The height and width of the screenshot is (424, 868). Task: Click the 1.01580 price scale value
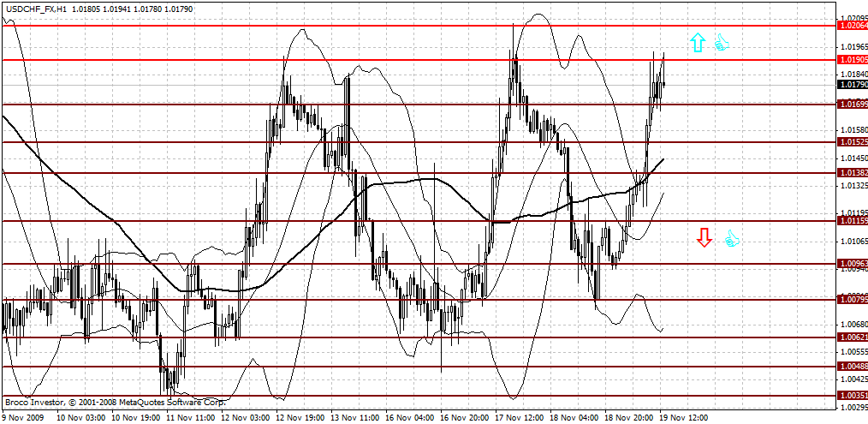854,130
